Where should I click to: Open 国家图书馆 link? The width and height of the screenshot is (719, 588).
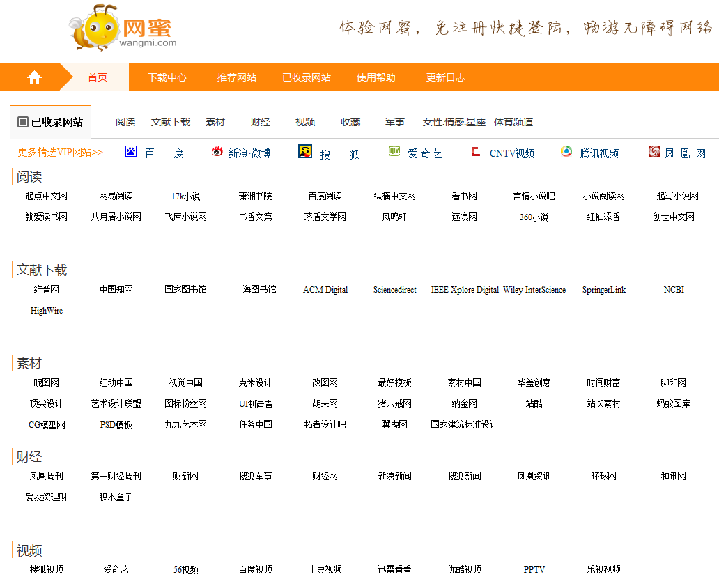pyautogui.click(x=186, y=289)
